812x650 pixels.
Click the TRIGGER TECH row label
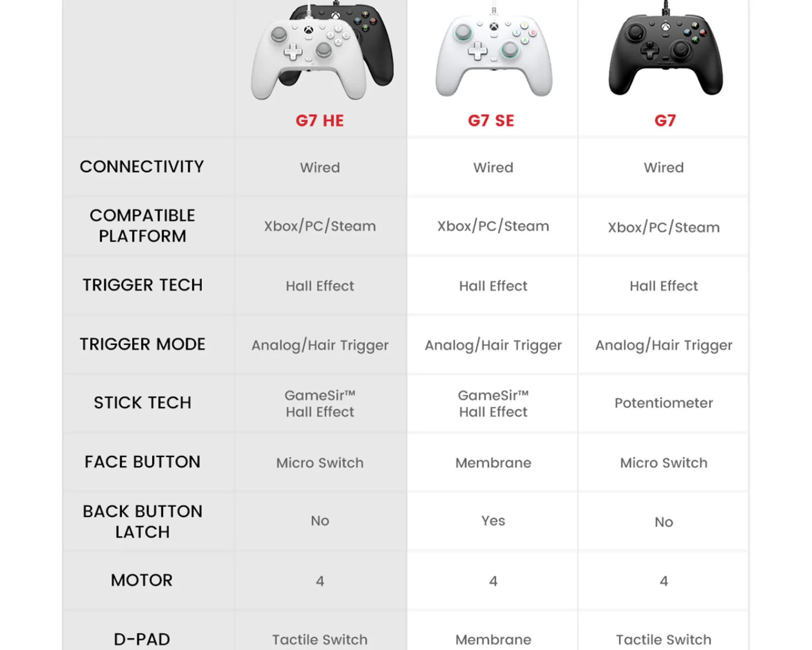coord(143,285)
